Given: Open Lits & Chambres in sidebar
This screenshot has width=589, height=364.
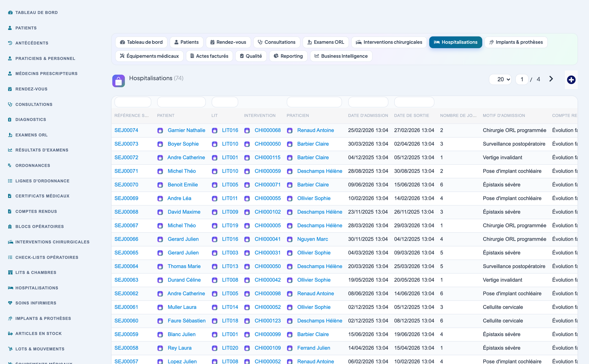Looking at the screenshot, I should point(36,272).
